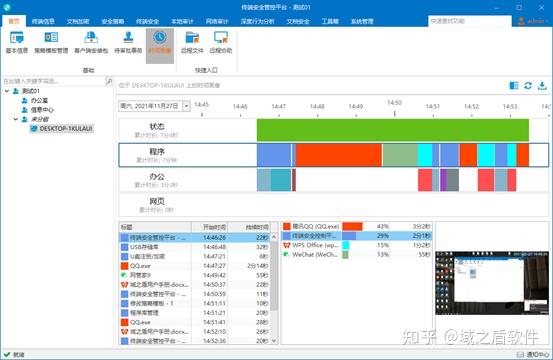Click the activity list scroll down arrow

pyautogui.click(x=274, y=341)
